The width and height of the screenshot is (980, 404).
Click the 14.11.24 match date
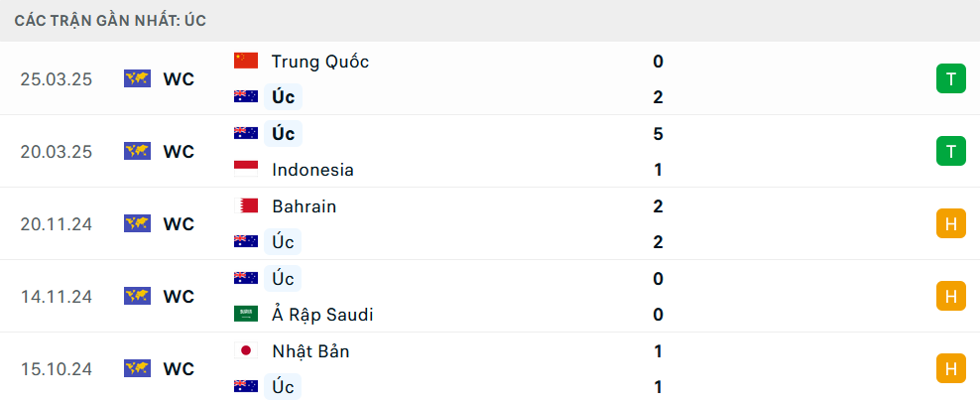click(x=57, y=297)
